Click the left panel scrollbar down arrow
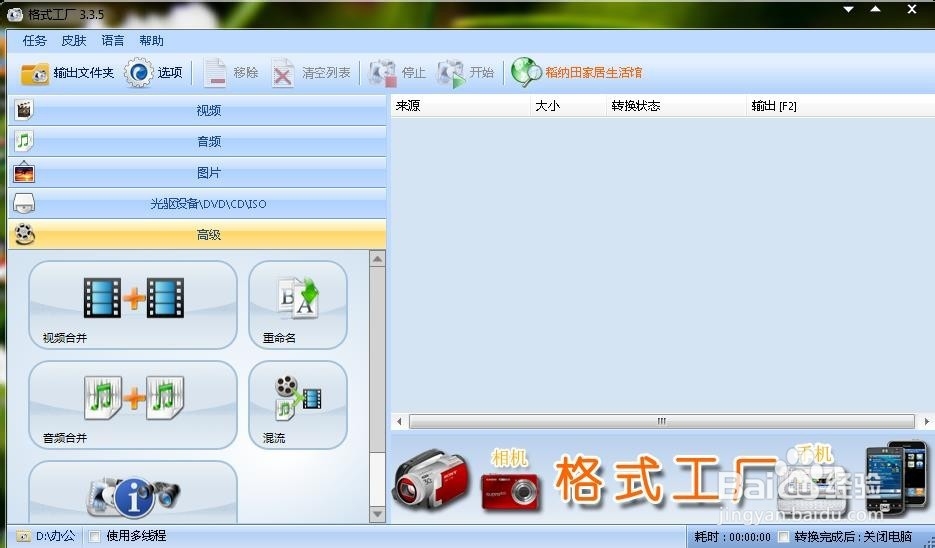Screen dimensions: 935x548 377,513
